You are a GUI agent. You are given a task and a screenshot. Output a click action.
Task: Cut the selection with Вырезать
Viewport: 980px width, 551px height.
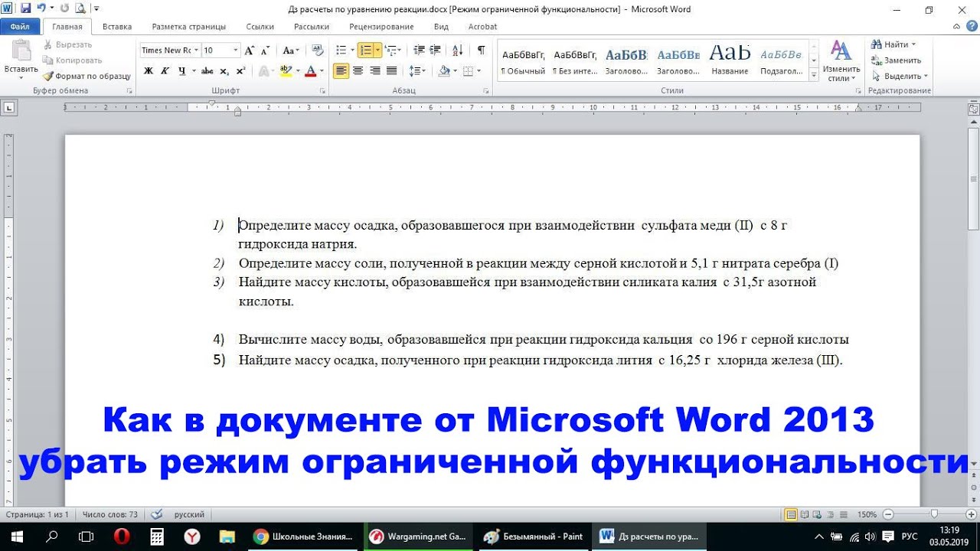click(67, 44)
